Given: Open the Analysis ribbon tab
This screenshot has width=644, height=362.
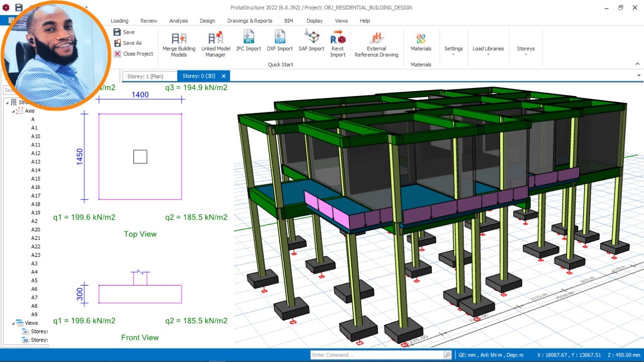Looking at the screenshot, I should pos(179,21).
